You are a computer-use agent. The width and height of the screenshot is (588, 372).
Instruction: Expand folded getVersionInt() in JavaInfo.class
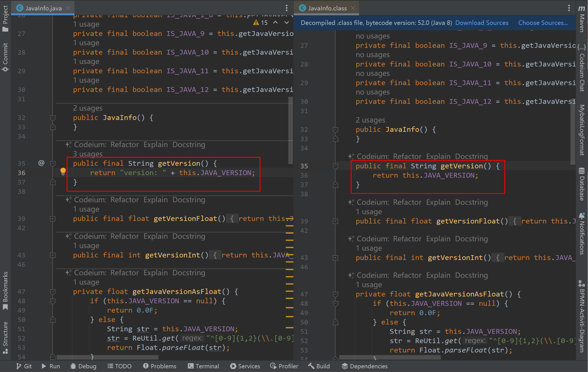coord(335,258)
